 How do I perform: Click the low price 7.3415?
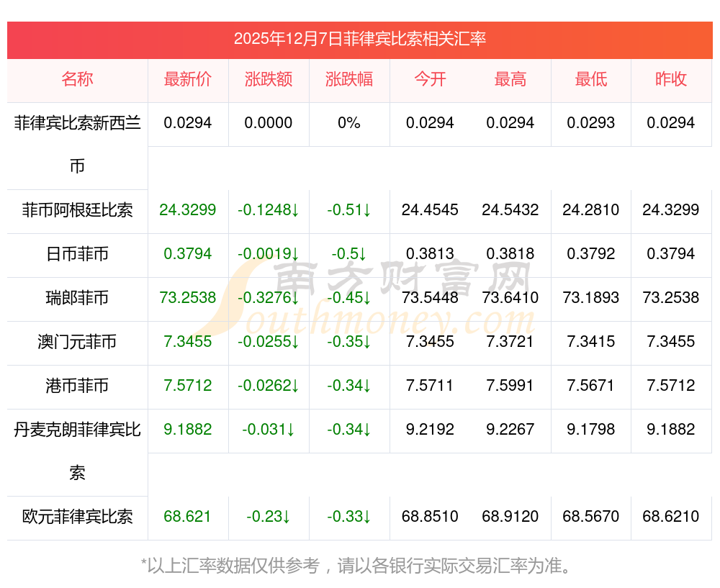(x=591, y=342)
